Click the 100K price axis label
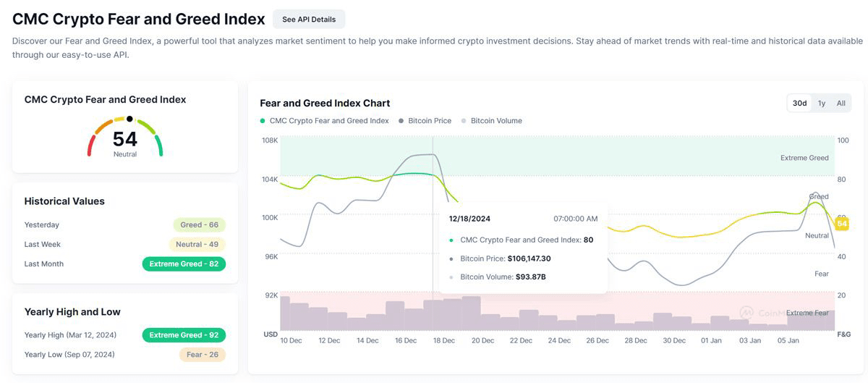The height and width of the screenshot is (383, 868). tap(270, 217)
